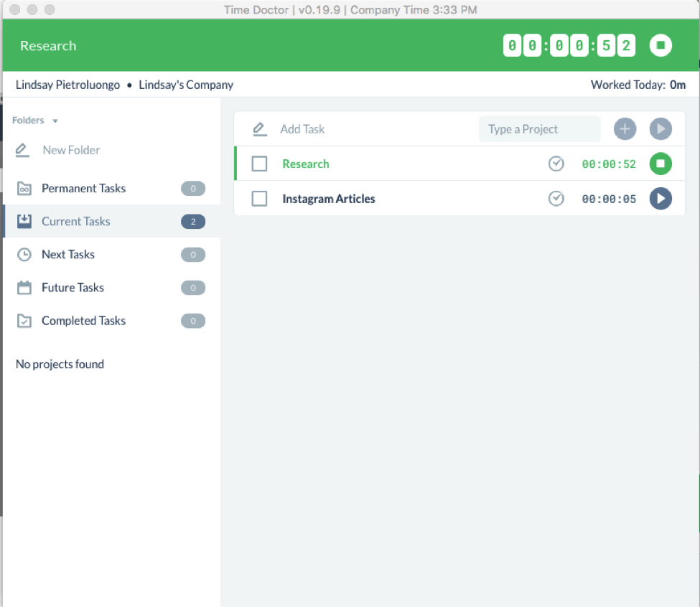
Task: Stop the Research task timer
Action: click(x=661, y=164)
